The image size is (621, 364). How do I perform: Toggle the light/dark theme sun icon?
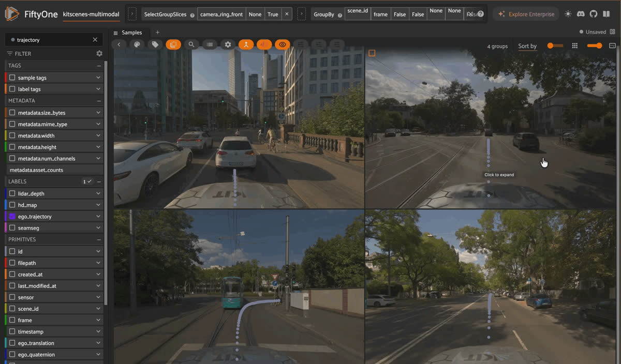(x=568, y=14)
